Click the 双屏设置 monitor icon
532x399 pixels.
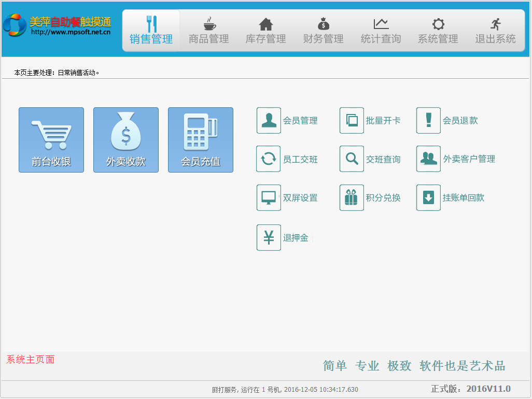coord(269,198)
